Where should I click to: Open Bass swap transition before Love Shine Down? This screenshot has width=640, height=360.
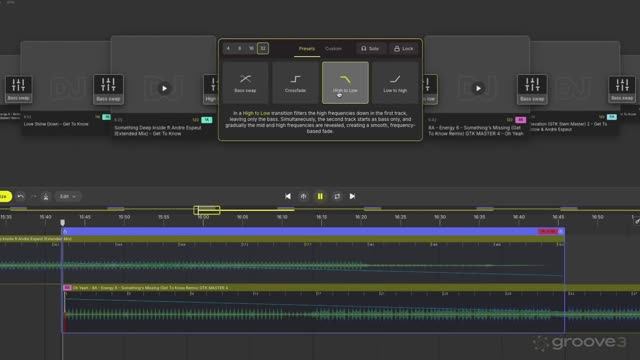[x=18, y=89]
